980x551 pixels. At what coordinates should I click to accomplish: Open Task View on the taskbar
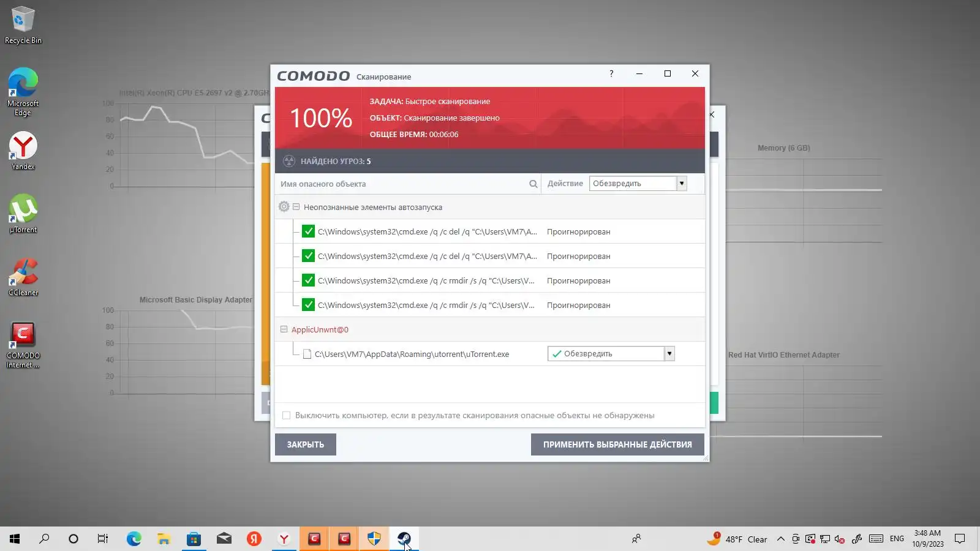pos(103,539)
